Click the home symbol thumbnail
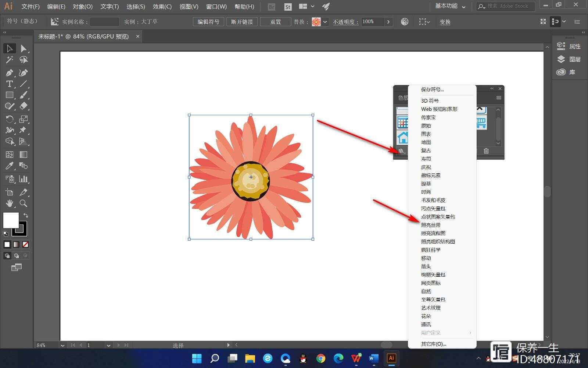588x368 pixels. pos(403,137)
